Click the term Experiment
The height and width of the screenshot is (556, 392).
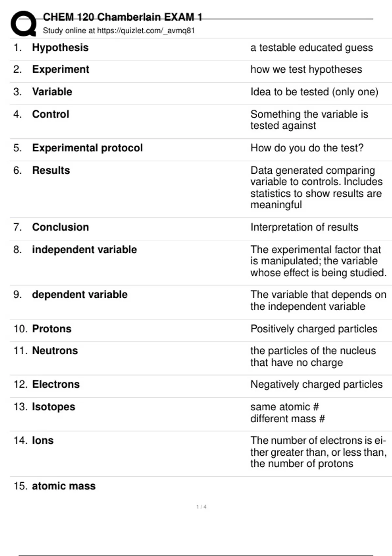60,70
